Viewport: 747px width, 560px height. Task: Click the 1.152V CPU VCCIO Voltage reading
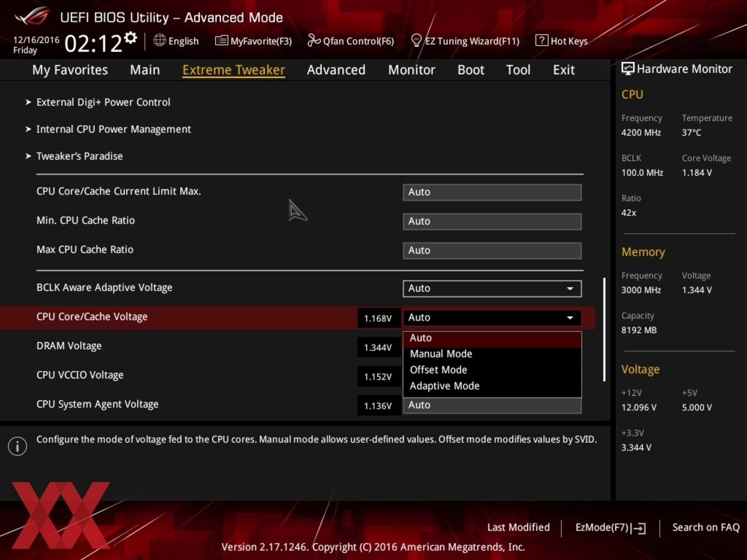coord(378,377)
